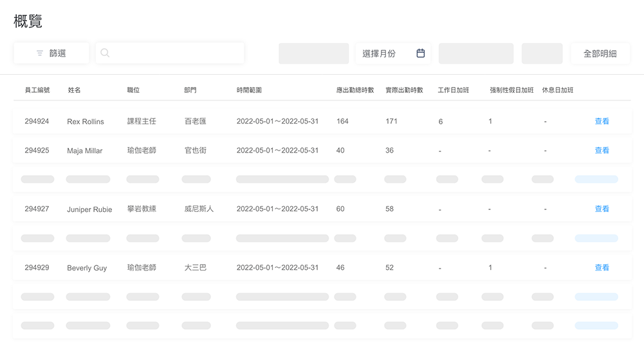Open the calendar icon in 選擇月份
The image size is (644, 351).
[x=421, y=53]
